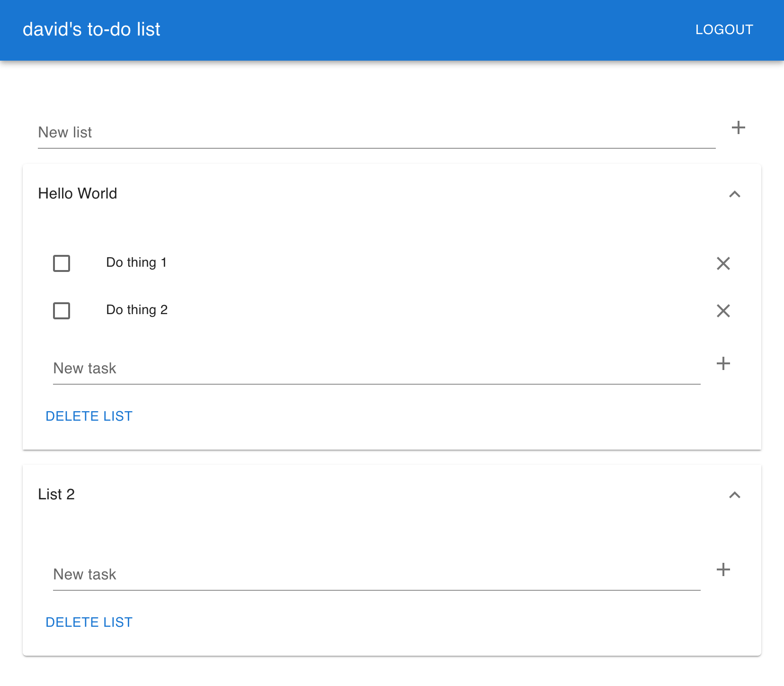Collapse the Hello World list

coord(734,194)
